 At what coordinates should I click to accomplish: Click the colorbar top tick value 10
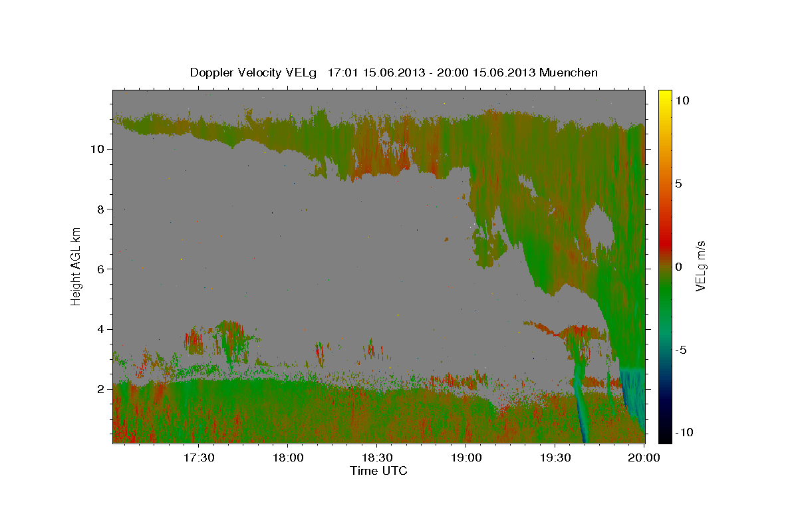[682, 100]
